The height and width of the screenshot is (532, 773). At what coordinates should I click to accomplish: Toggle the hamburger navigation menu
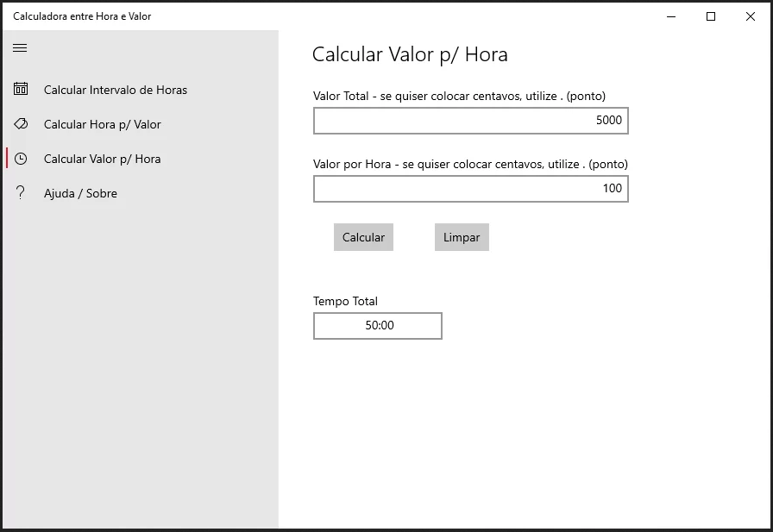pyautogui.click(x=20, y=48)
